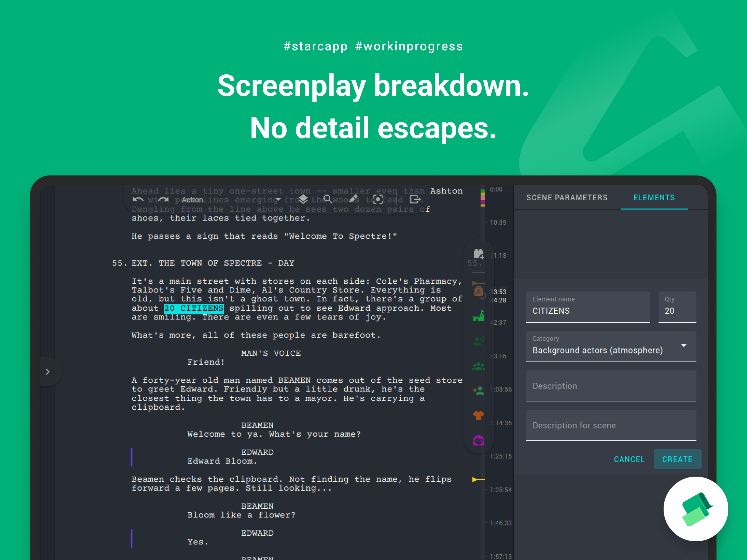This screenshot has height=560, width=747.
Task: Expand the left sidebar with chevron arrow
Action: click(x=48, y=372)
